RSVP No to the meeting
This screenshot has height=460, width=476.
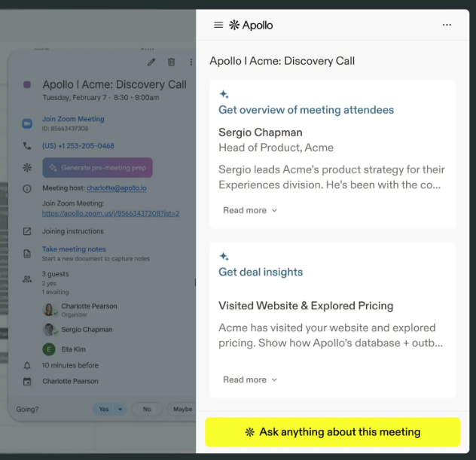(147, 409)
